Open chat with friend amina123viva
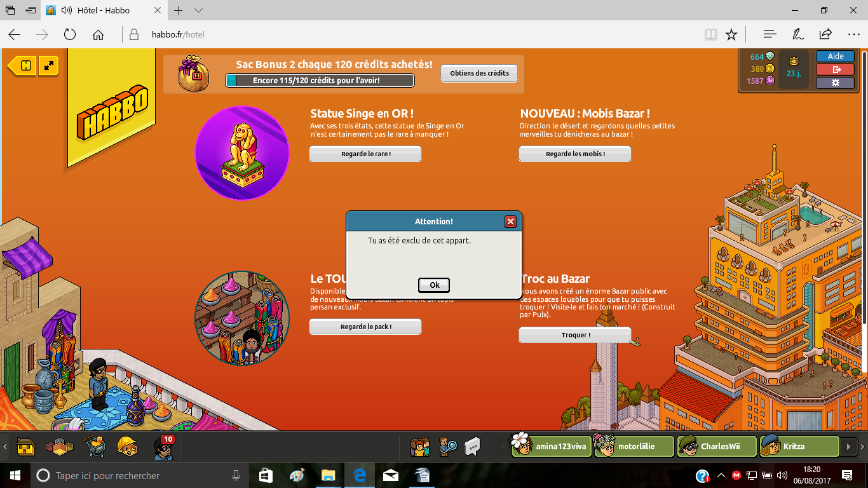This screenshot has width=868, height=488. (x=552, y=446)
